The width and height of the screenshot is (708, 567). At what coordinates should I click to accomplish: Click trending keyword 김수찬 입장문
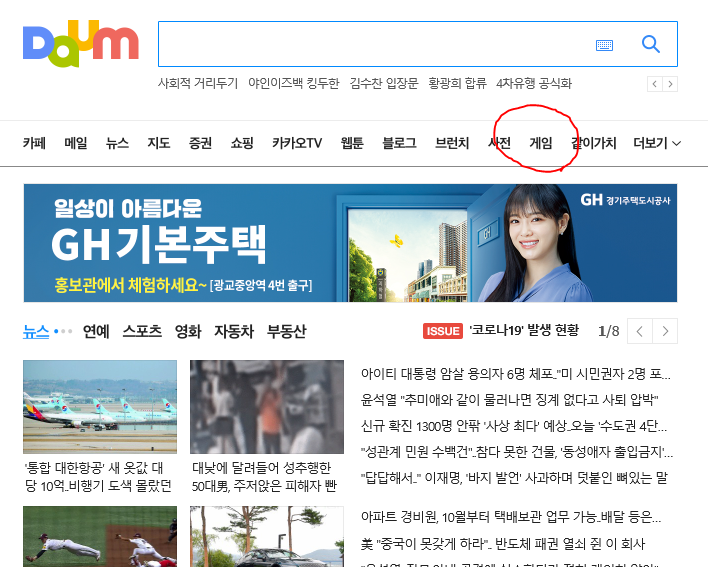384,84
